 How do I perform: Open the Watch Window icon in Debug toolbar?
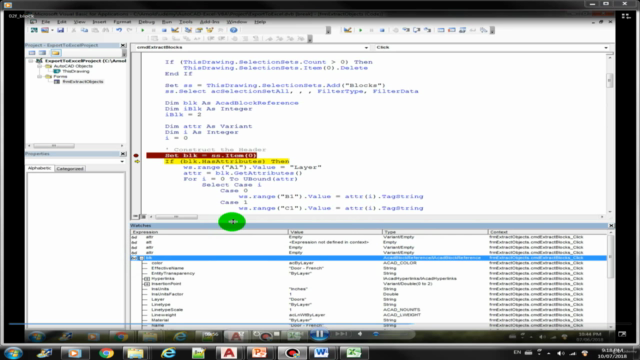[462, 30]
